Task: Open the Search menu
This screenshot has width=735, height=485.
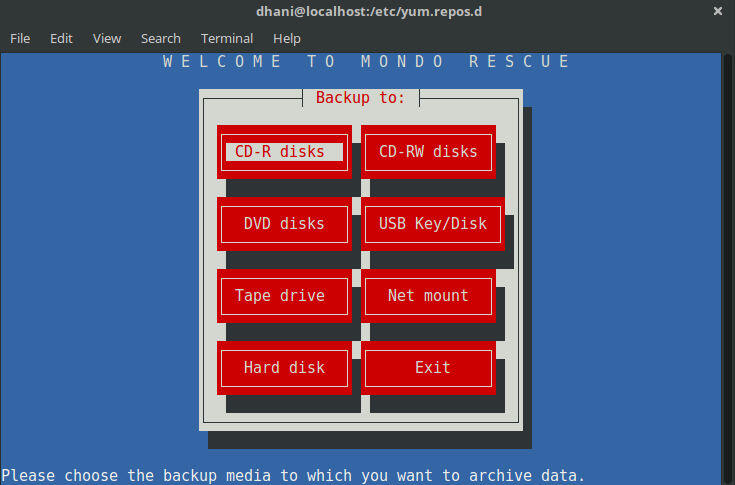Action: click(161, 38)
